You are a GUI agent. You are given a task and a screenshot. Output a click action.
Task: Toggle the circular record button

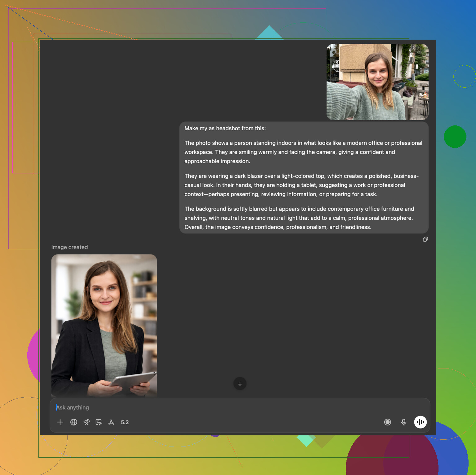coord(387,422)
